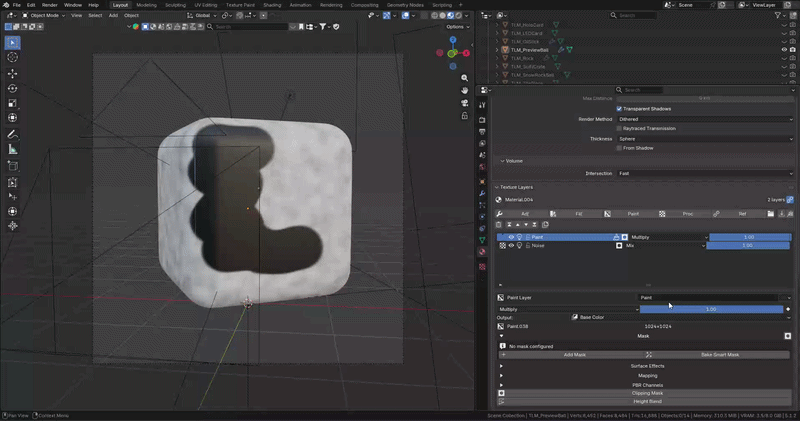Switch to the Texture Paint workspace tab
Image resolution: width=800 pixels, height=421 pixels.
pyautogui.click(x=240, y=5)
